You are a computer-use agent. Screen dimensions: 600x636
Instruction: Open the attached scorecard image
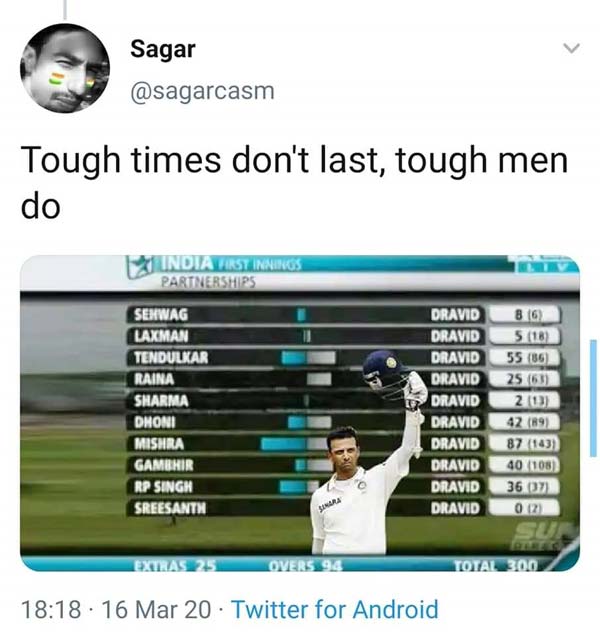click(300, 413)
